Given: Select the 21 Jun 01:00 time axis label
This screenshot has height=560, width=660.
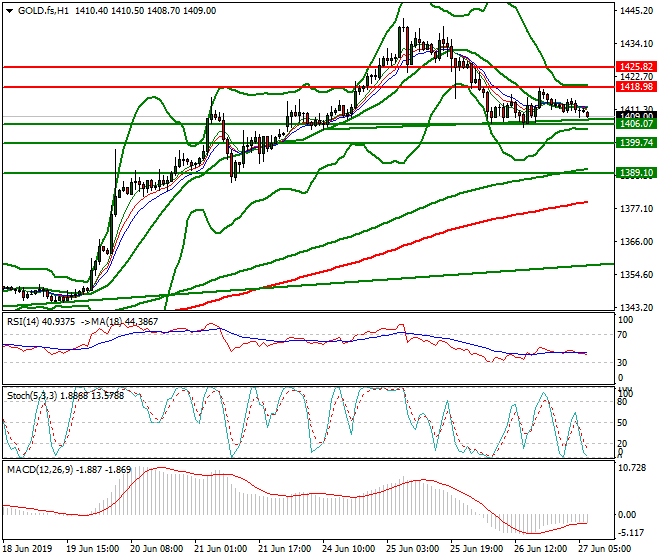Looking at the screenshot, I should tap(221, 549).
